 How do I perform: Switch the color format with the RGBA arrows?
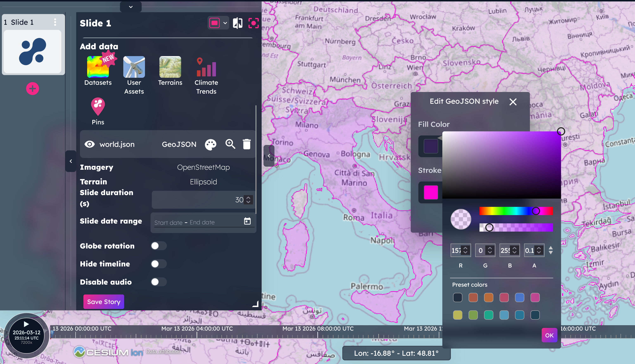[550, 250]
